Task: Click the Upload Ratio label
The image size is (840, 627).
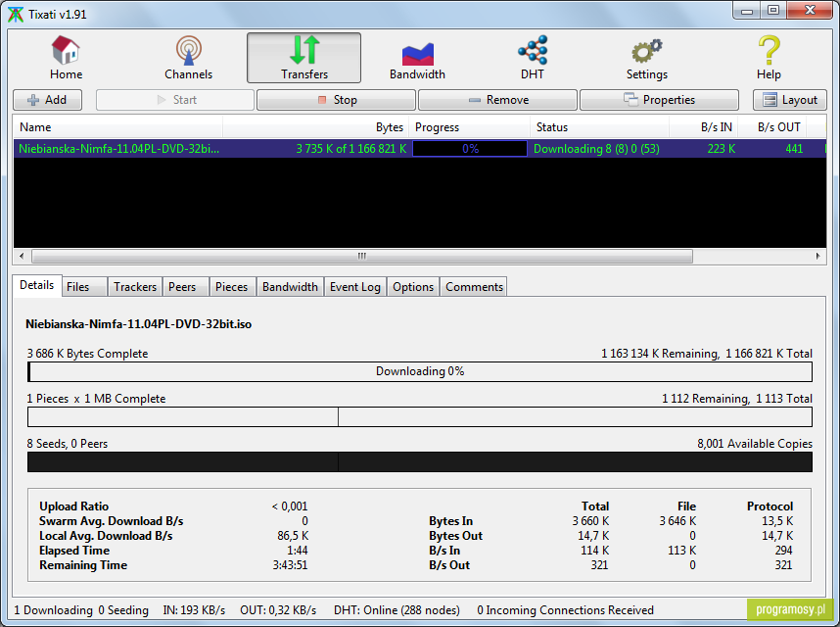Action: [74, 506]
